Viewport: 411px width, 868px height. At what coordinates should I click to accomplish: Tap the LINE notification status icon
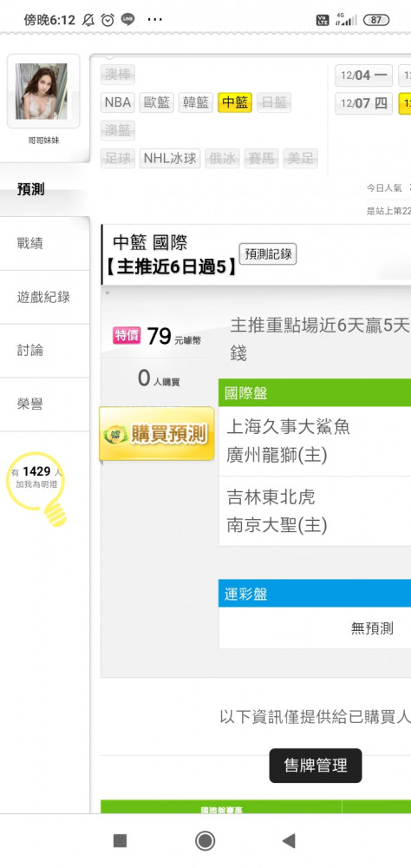128,20
